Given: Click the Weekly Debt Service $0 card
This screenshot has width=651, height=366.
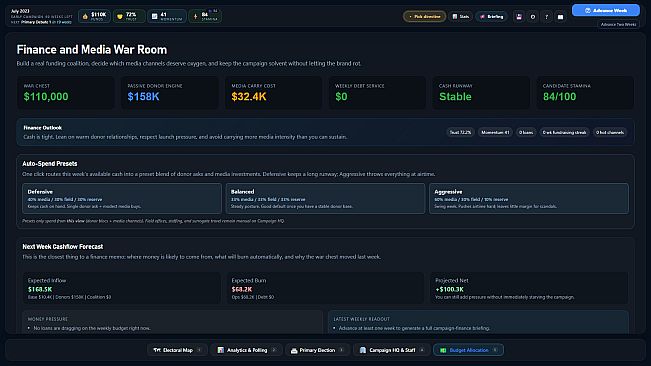Looking at the screenshot, I should [377, 93].
